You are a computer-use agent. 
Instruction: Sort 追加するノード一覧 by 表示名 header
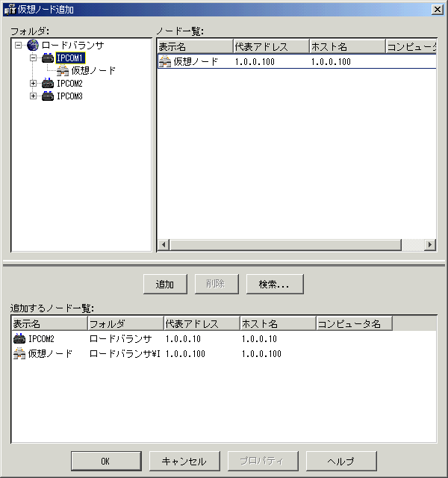pos(50,323)
